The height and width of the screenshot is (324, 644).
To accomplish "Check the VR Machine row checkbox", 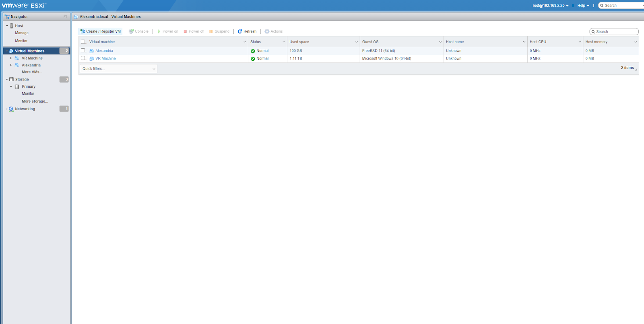I will click(83, 58).
